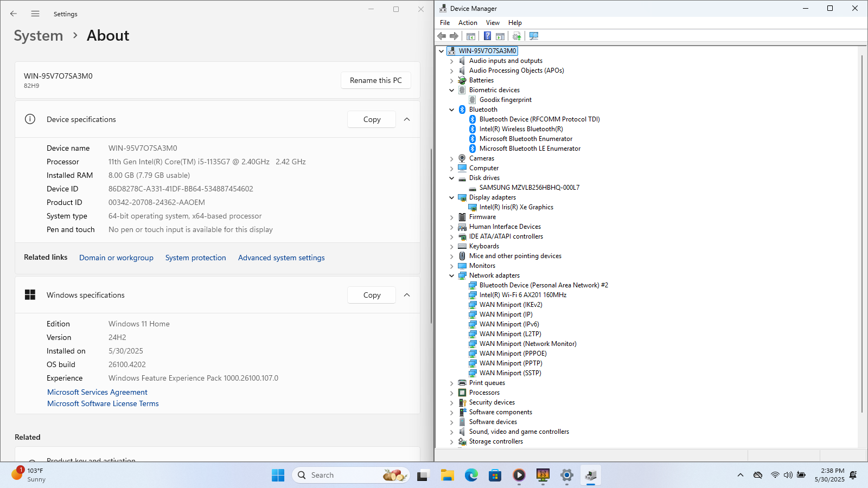Click the blue Help question mark icon
The width and height of the screenshot is (868, 488).
click(x=487, y=36)
